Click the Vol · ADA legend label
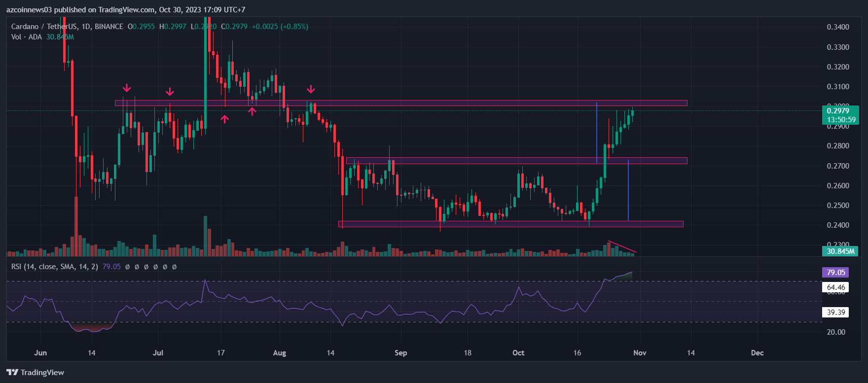The width and height of the screenshot is (868, 383). pos(27,37)
